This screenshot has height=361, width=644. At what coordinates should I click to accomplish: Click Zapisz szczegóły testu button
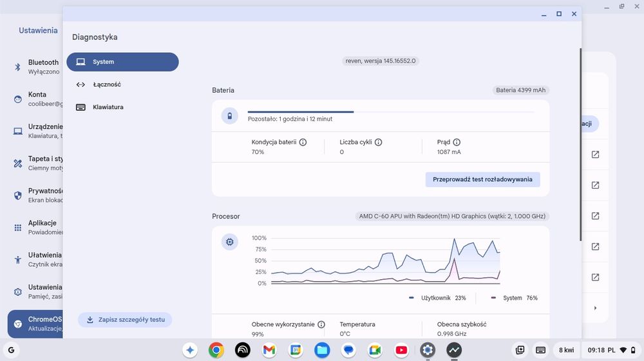coord(125,320)
